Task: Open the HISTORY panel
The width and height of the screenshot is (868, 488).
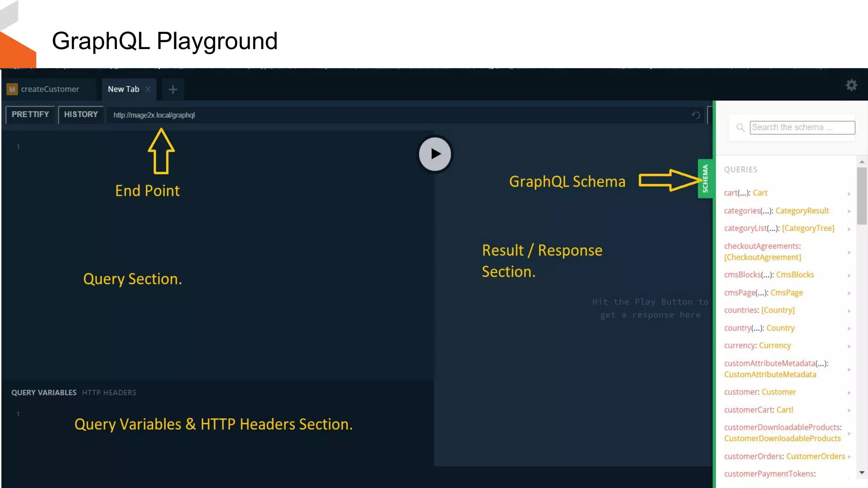Action: [81, 114]
